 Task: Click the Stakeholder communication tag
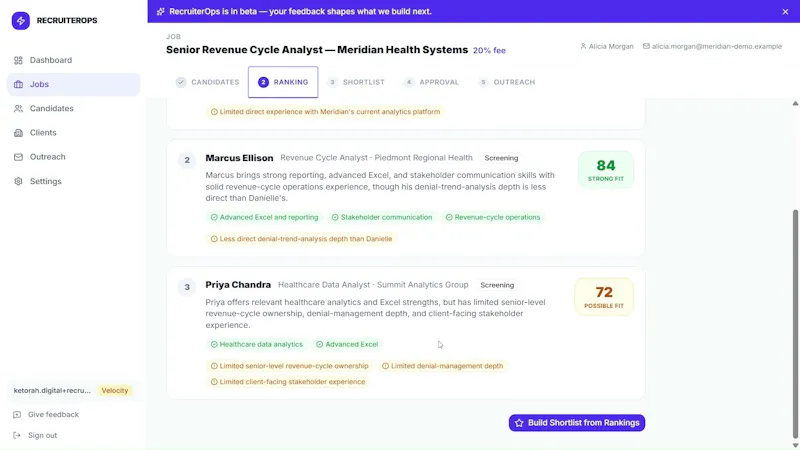coord(382,217)
